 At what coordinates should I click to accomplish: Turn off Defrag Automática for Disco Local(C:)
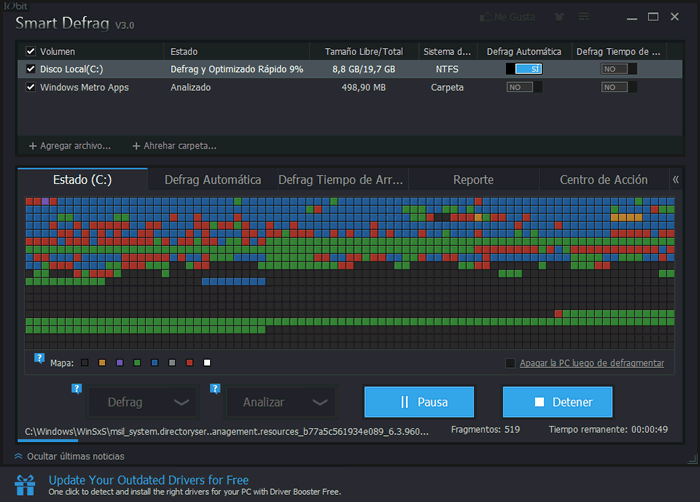point(524,69)
